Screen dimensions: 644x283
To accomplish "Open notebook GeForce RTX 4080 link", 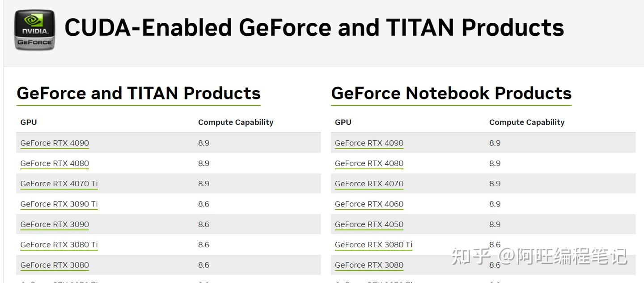I will pyautogui.click(x=369, y=163).
